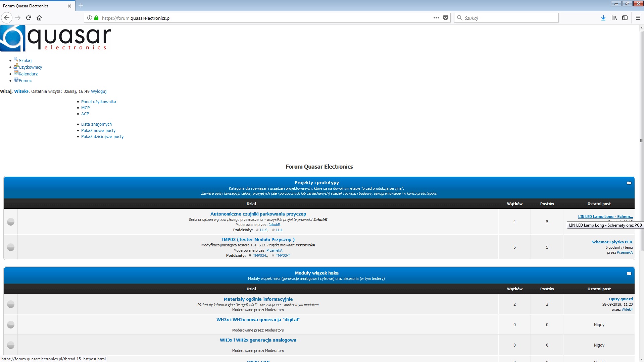
Task: Show site security info padlock
Action: tap(96, 18)
